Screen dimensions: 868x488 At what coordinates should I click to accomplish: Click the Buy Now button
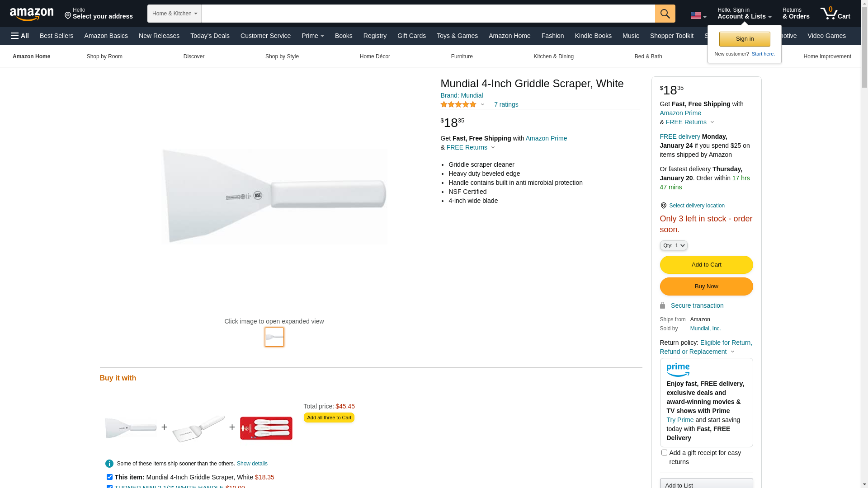pos(706,286)
